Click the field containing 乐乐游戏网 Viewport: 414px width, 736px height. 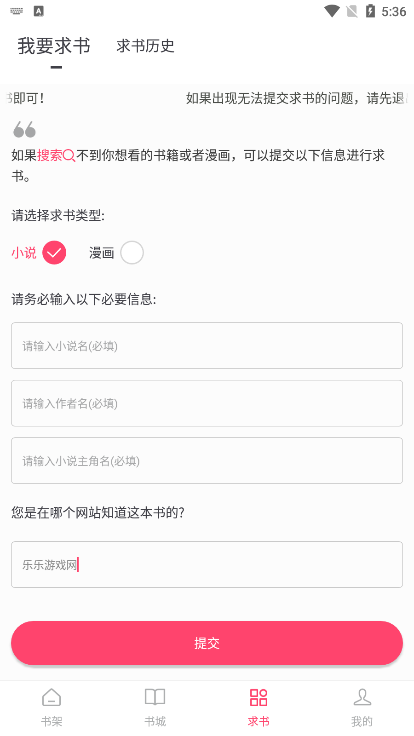207,564
